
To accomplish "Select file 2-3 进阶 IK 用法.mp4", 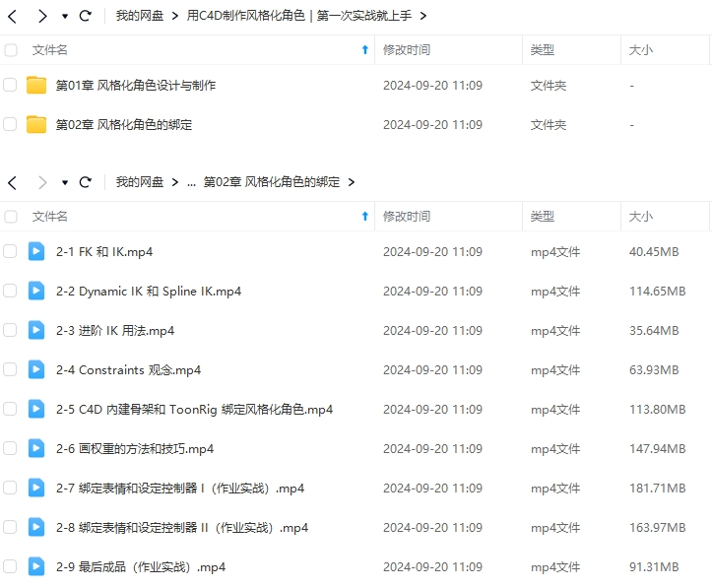I will [115, 331].
